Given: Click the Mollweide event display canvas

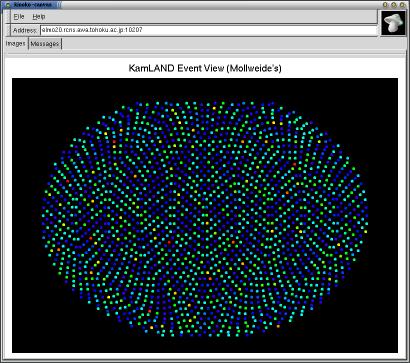Looking at the screenshot, I should click(x=205, y=215).
